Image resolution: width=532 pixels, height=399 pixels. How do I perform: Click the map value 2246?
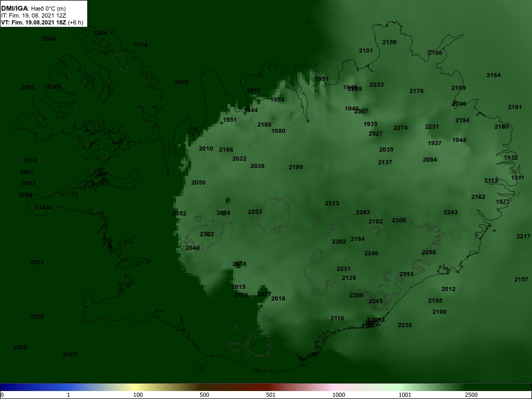[x=371, y=253]
